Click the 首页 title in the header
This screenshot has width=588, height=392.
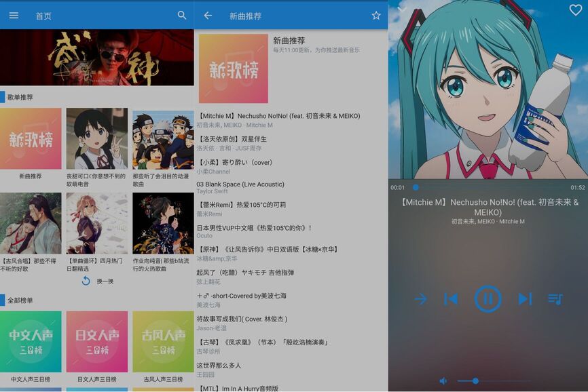(x=43, y=16)
